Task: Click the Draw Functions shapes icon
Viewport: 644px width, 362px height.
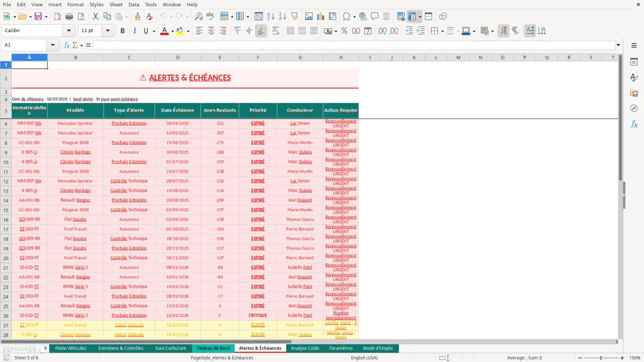Action: pos(443,17)
